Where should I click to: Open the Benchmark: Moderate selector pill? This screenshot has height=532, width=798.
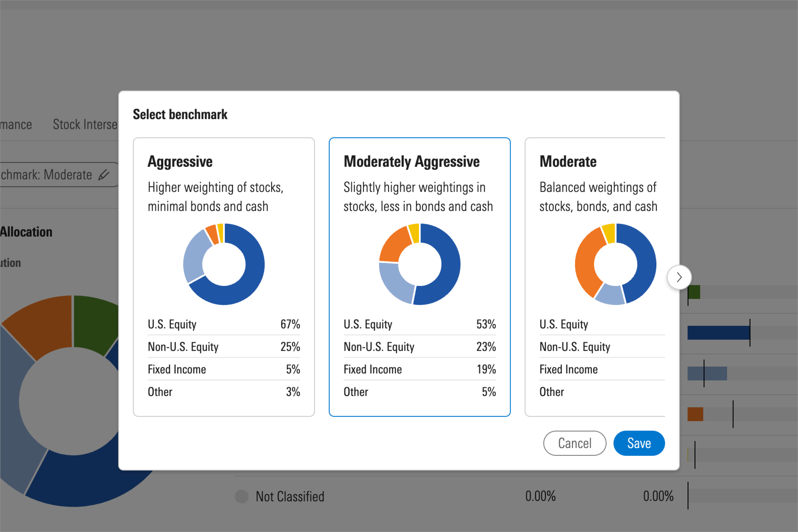pyautogui.click(x=47, y=175)
